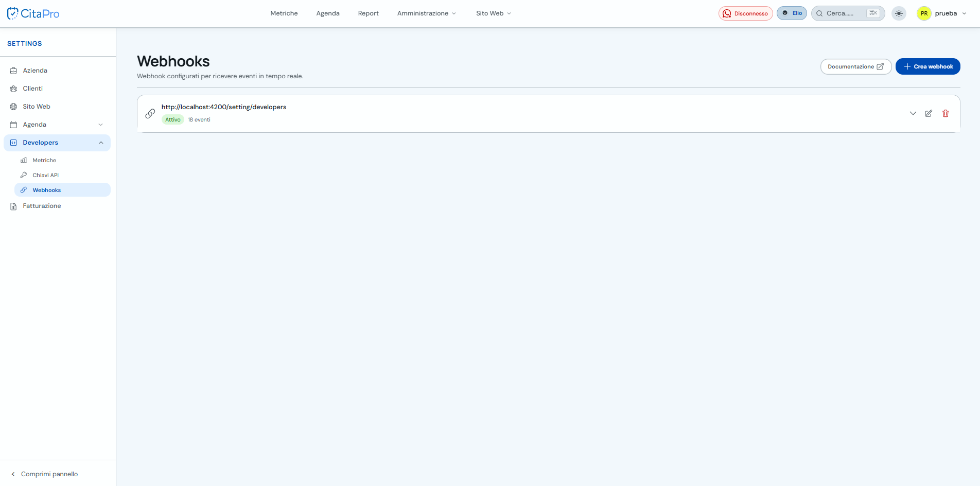Click the plus icon on Crea webhook
This screenshot has width=980, height=486.
[x=907, y=66]
